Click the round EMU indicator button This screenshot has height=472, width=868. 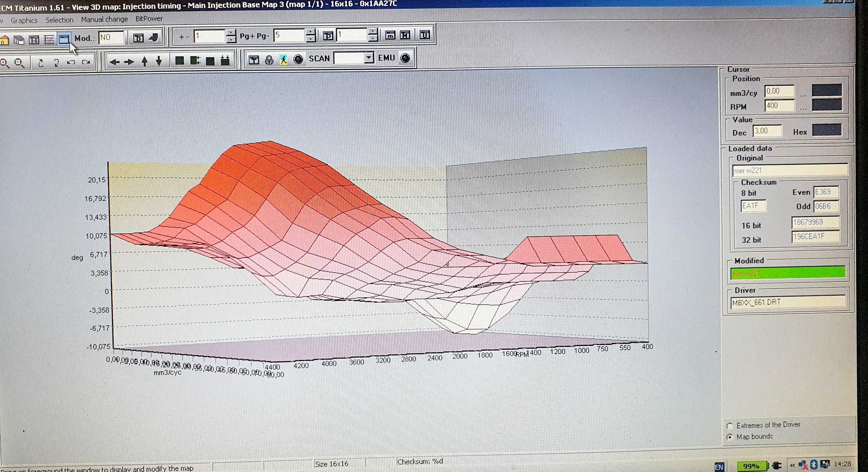pyautogui.click(x=405, y=58)
